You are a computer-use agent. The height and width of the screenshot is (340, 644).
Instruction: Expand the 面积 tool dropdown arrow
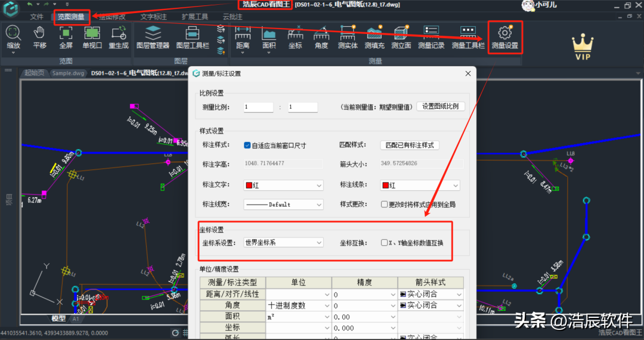(268, 52)
